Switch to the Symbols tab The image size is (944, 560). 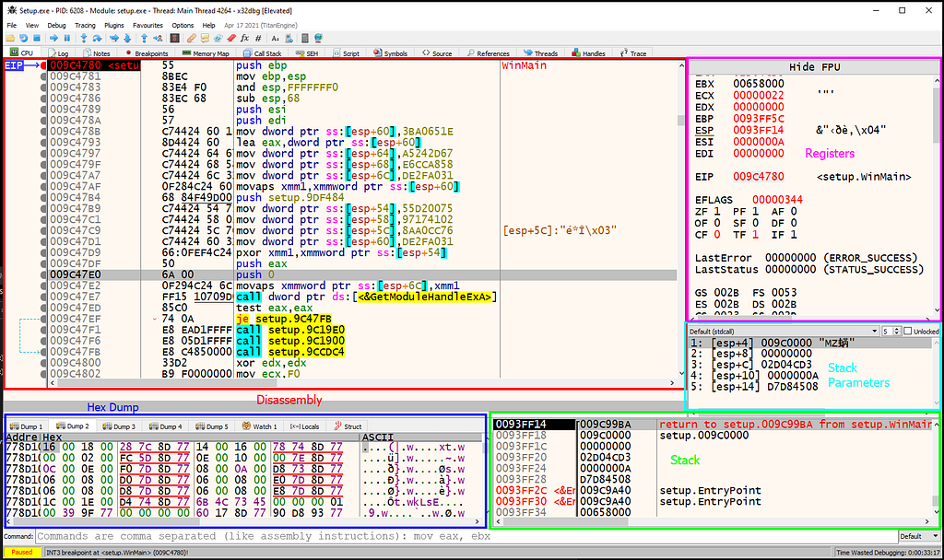pyautogui.click(x=390, y=53)
